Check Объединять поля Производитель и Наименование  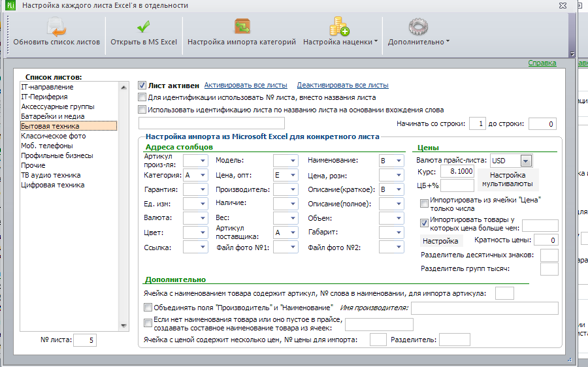point(148,308)
